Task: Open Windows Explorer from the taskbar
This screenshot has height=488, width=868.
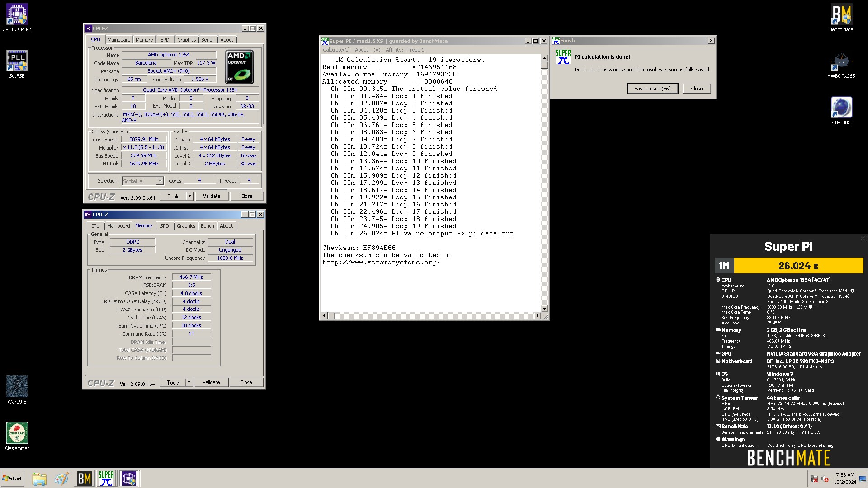Action: (39, 479)
